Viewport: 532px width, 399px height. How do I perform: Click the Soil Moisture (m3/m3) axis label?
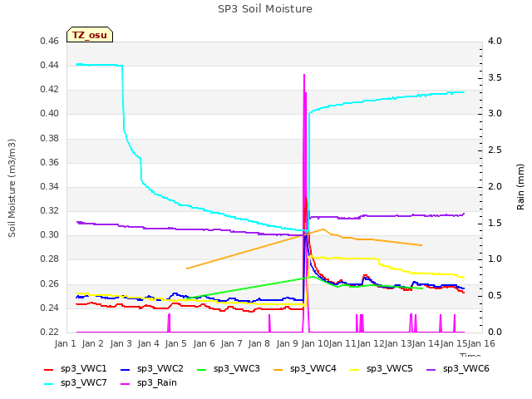(x=12, y=188)
